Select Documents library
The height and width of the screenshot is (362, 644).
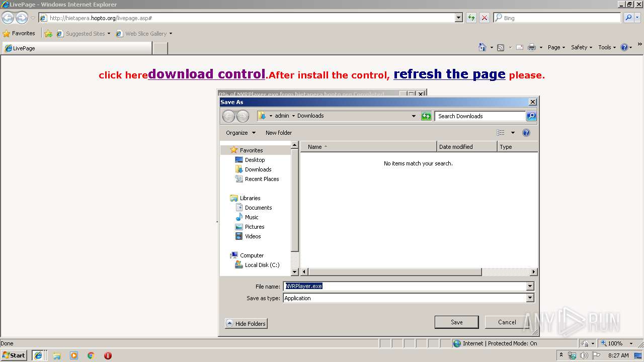[258, 208]
